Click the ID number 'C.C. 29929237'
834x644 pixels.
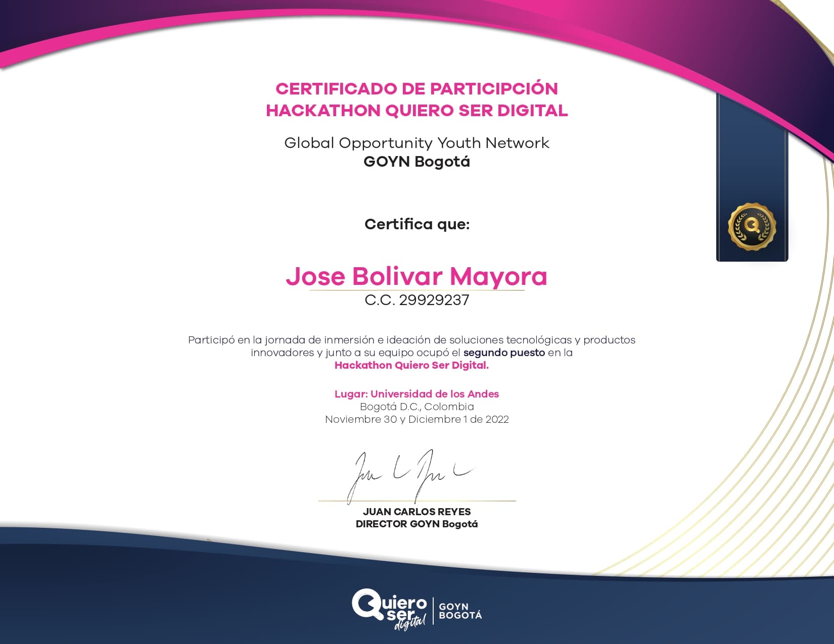[416, 300]
